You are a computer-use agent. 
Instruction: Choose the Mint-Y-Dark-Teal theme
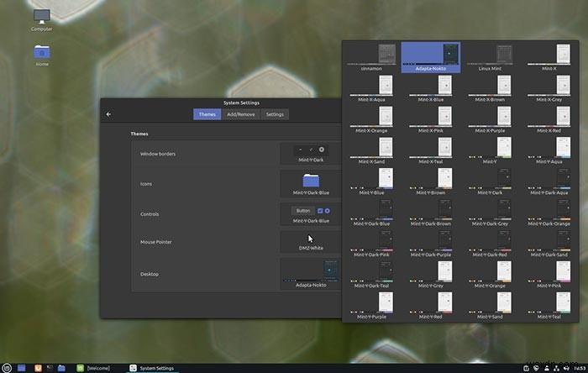(371, 276)
